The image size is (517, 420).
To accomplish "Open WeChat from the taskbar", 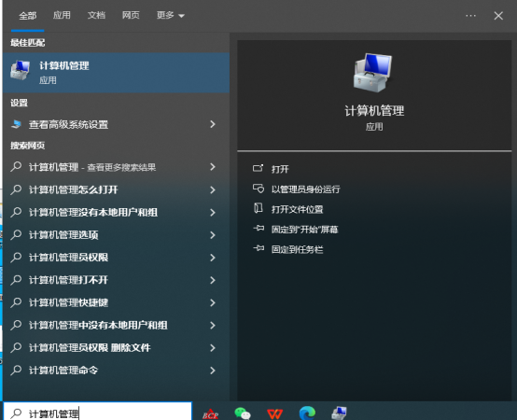I will click(243, 413).
